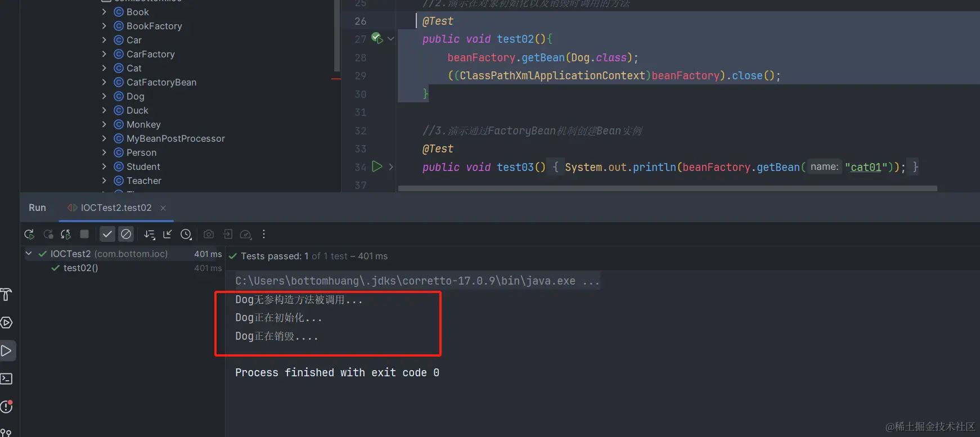Viewport: 980px width, 437px height.
Task: Expand the Cat class node
Action: click(x=104, y=68)
